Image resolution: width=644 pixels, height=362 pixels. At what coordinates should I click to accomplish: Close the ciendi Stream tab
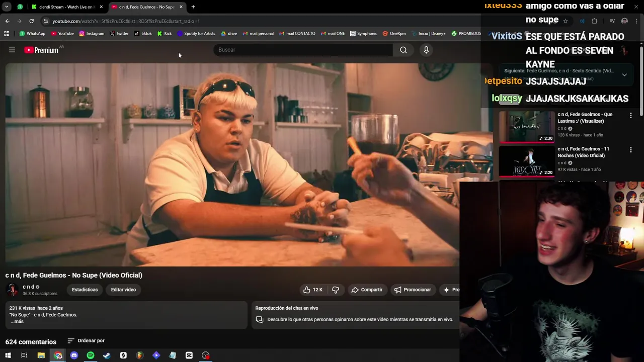click(101, 7)
